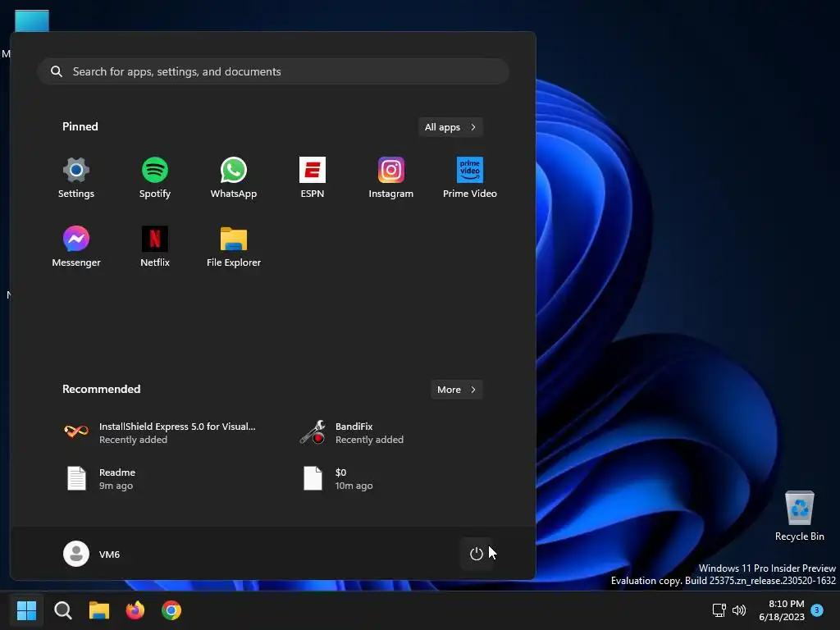840x630 pixels.
Task: Launch Google Chrome from the taskbar
Action: [x=171, y=610]
